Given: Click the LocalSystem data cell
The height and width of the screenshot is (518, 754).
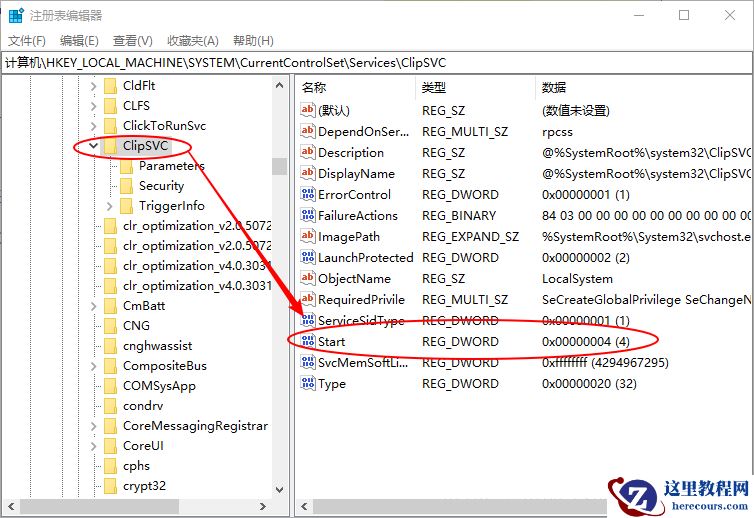Looking at the screenshot, I should coord(577,279).
